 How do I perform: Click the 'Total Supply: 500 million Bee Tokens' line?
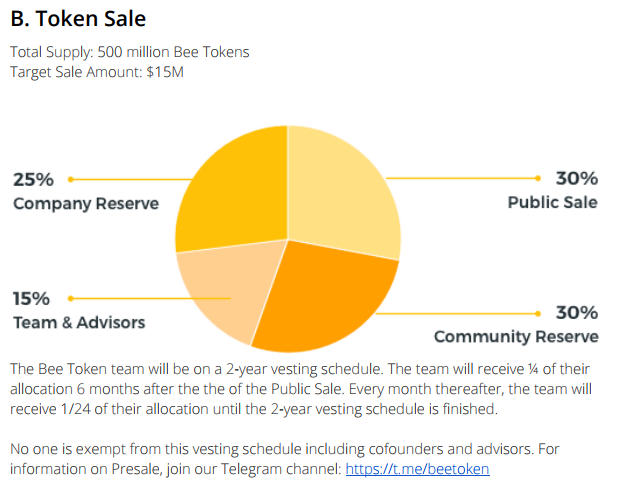pos(130,52)
